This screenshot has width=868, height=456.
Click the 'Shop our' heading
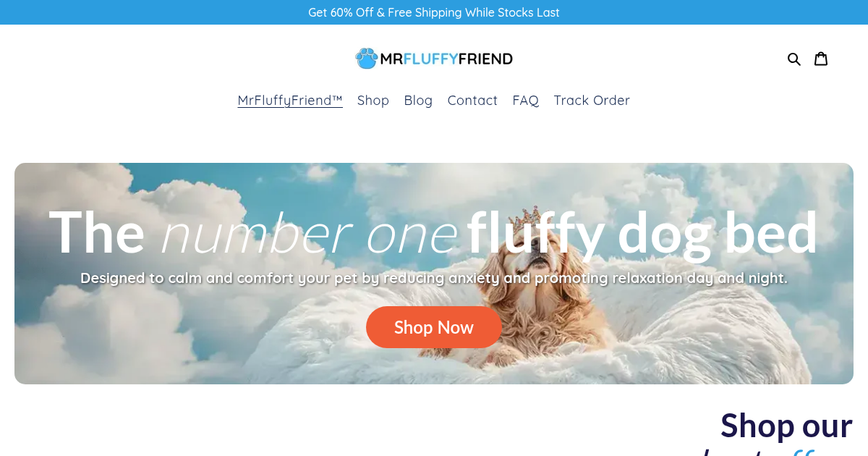786,425
